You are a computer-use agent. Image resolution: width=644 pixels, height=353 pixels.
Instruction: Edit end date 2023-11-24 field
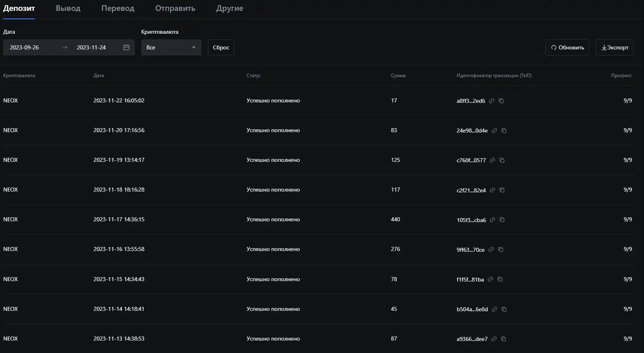coord(91,47)
